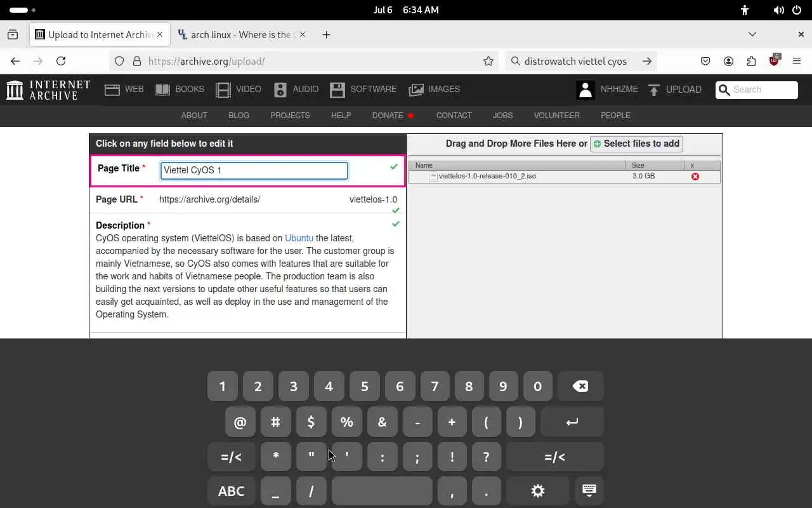
Task: Open the ABOUT menu item
Action: pos(194,116)
